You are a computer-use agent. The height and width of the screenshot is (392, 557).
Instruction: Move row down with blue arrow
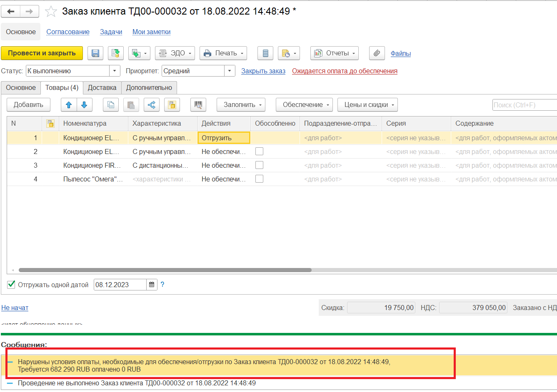[84, 105]
